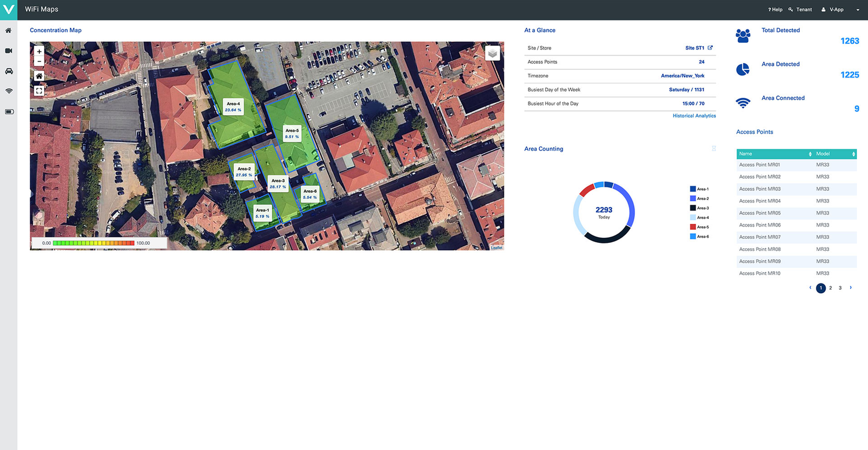
Task: Open the Tenant menu in the top bar
Action: 800,9
